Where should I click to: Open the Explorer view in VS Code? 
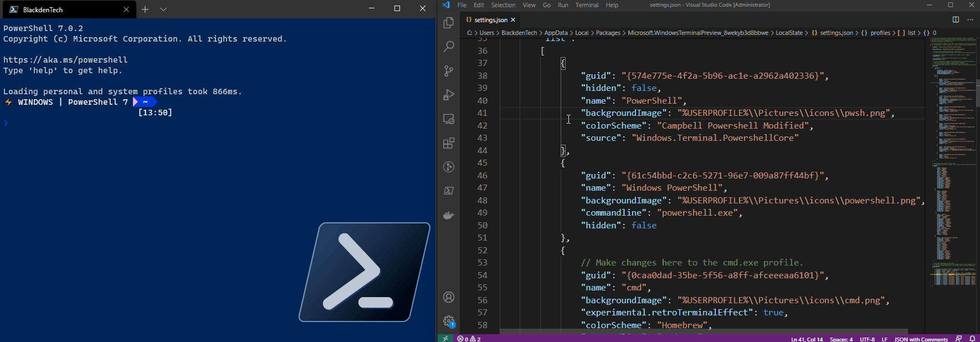pyautogui.click(x=449, y=23)
